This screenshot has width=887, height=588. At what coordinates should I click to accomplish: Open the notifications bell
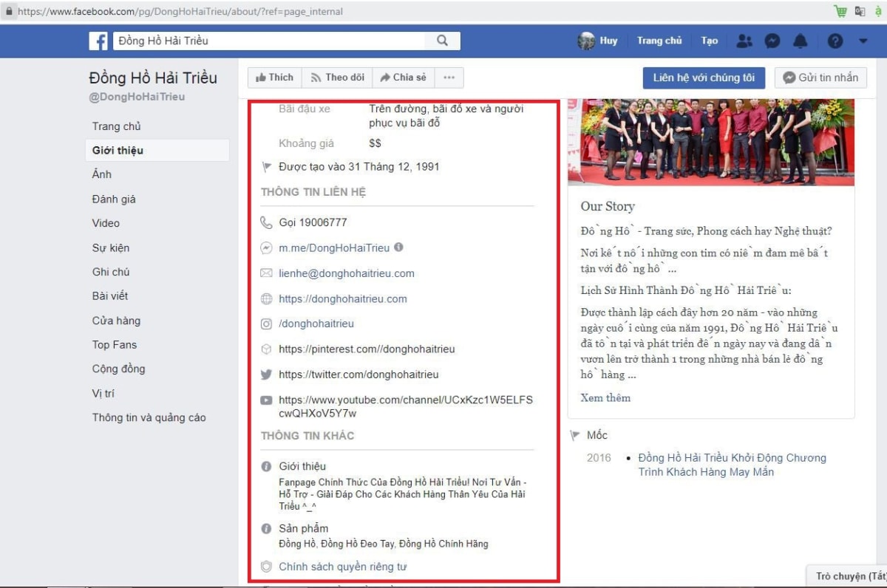pos(801,41)
